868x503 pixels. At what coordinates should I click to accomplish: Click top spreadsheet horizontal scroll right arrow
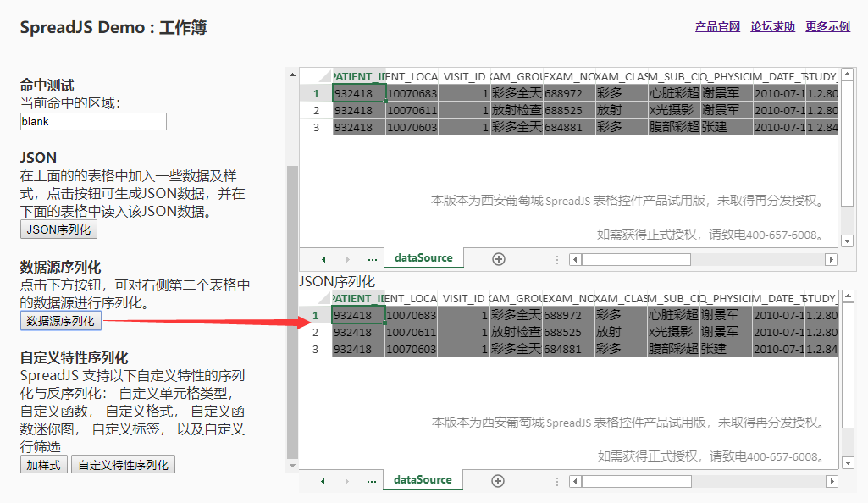tap(831, 259)
